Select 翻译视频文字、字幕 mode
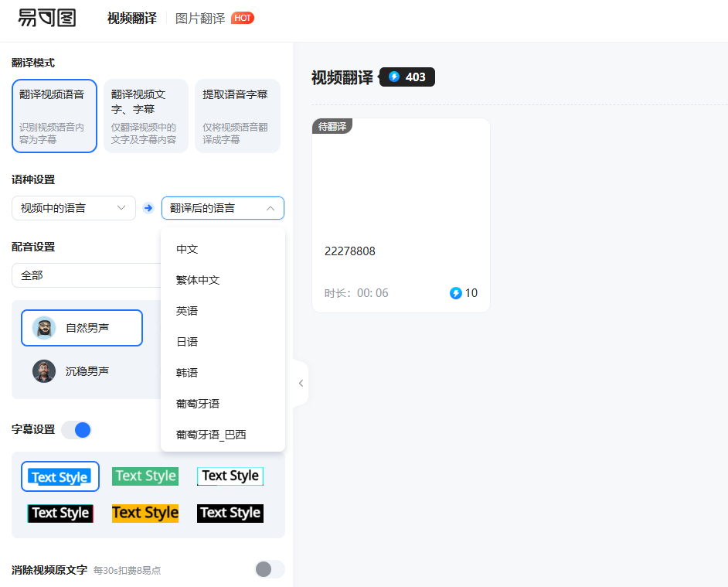Screen dimensions: 728x587 tap(145, 116)
